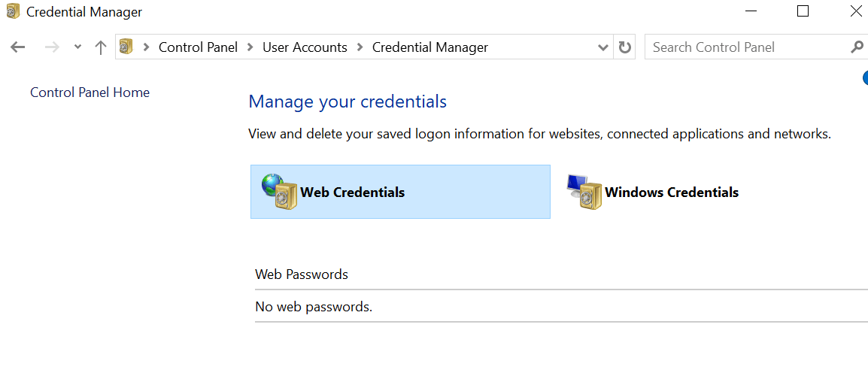Go up one level with the Up arrow
868x385 pixels.
(x=100, y=47)
